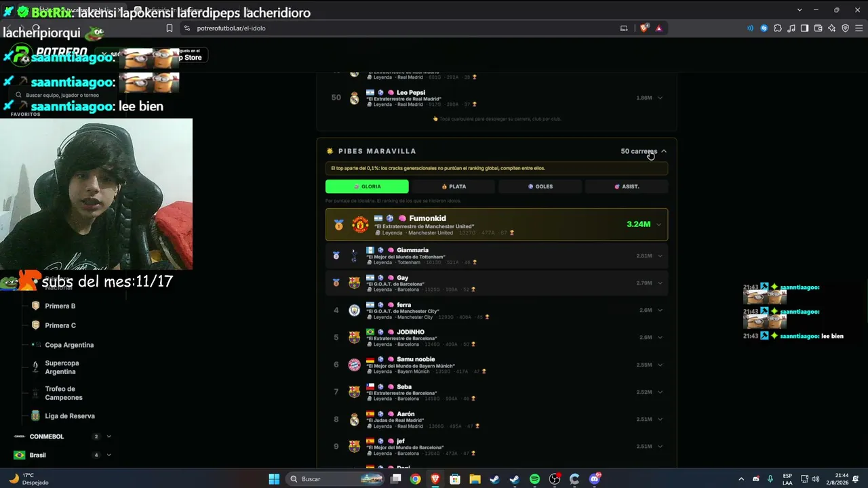Click the Windows Start button
868x488 pixels.
click(274, 479)
